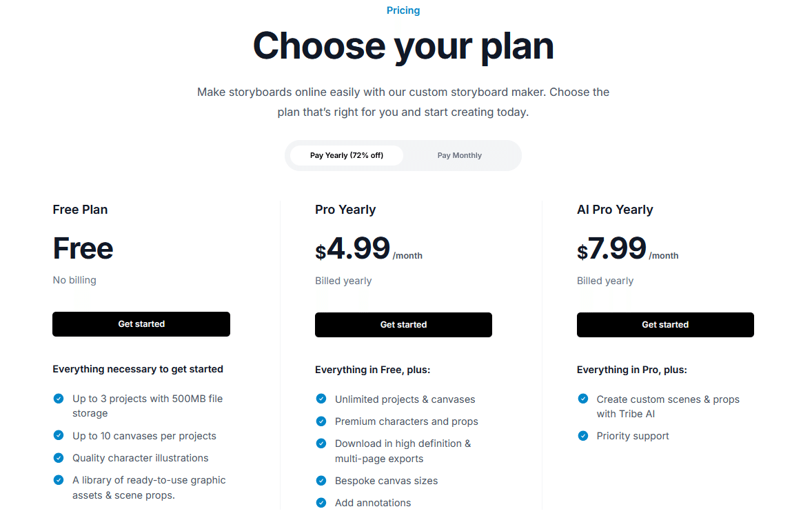Click the 'Choose your plan' heading
812x529 pixels.
403,46
